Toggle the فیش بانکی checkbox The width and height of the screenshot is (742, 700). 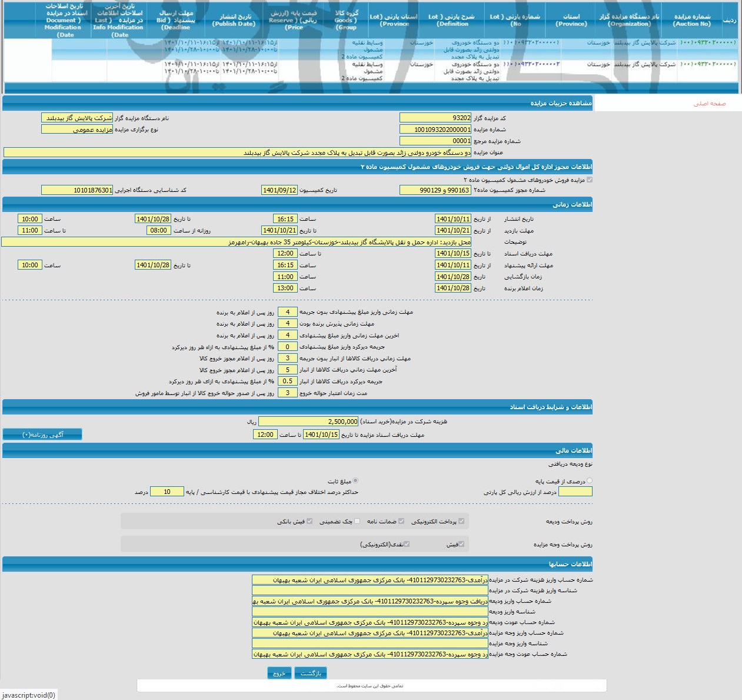coord(310,521)
